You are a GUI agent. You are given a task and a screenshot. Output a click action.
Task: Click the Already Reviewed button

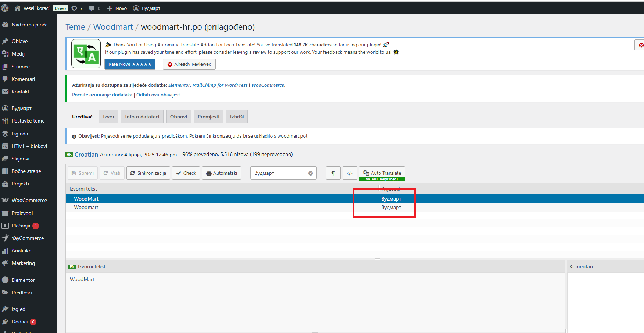189,64
